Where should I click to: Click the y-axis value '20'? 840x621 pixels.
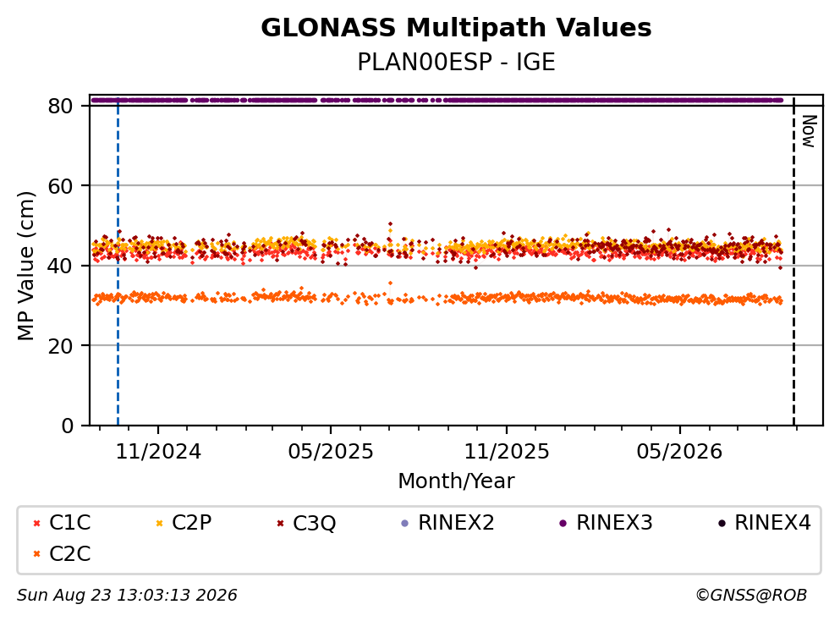[61, 346]
